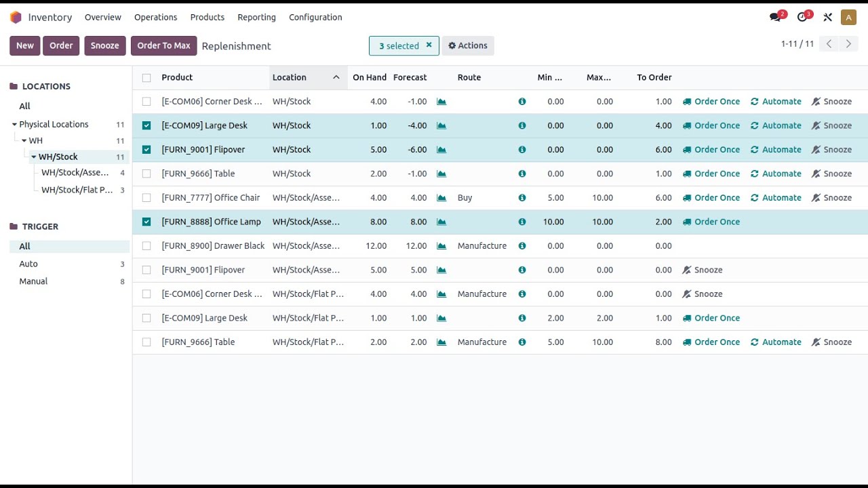The width and height of the screenshot is (868, 488).
Task: Show the info icon for Office Lamp row
Action: 522,222
